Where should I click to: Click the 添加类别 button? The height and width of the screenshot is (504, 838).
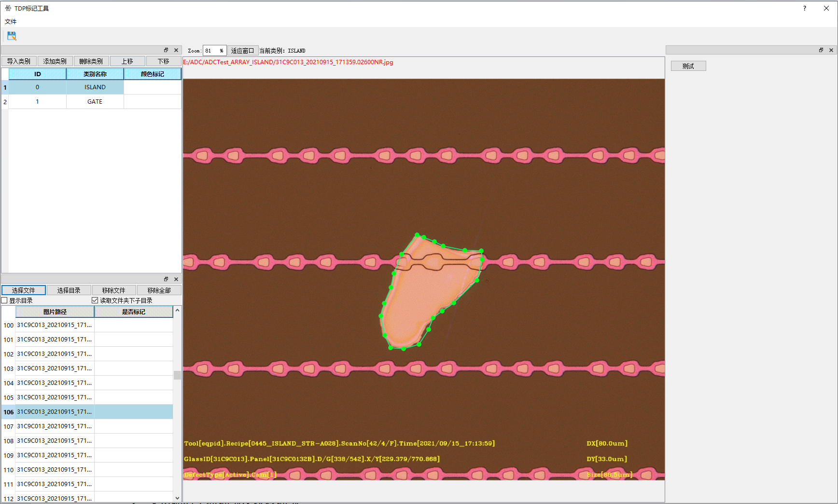[55, 61]
